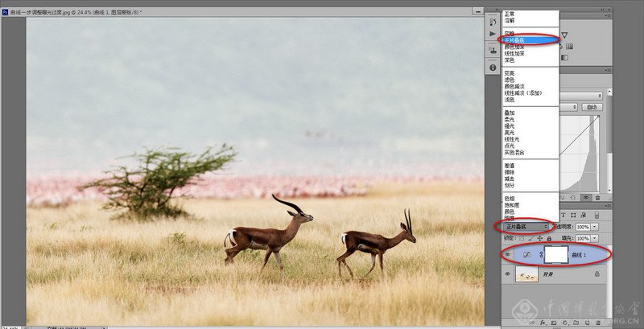Open the Adjustments panel flyout menu
Screen dimensions: 644x329
[x=609, y=15]
